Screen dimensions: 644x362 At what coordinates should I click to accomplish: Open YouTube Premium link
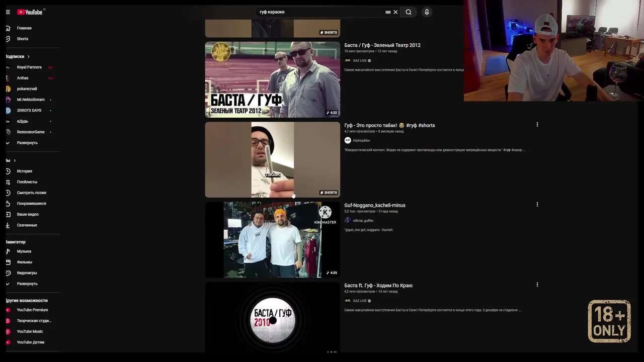pyautogui.click(x=32, y=310)
